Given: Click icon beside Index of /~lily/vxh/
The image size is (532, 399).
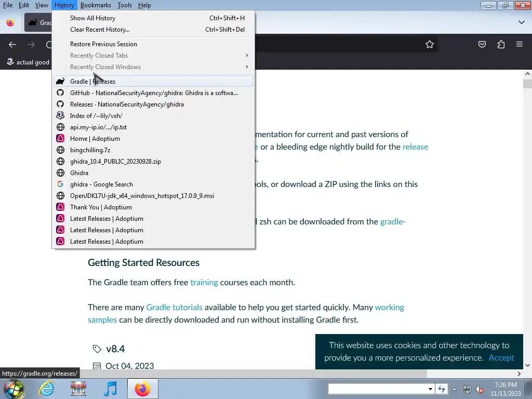Looking at the screenshot, I should (60, 116).
